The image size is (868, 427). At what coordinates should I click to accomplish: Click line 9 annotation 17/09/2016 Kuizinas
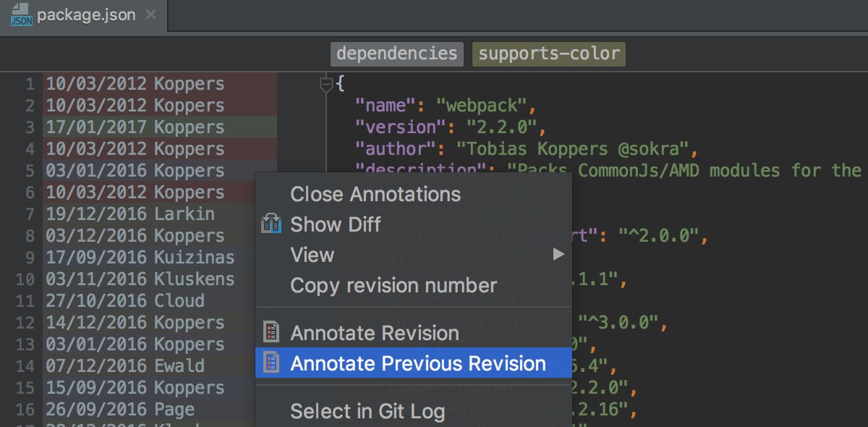pos(140,258)
